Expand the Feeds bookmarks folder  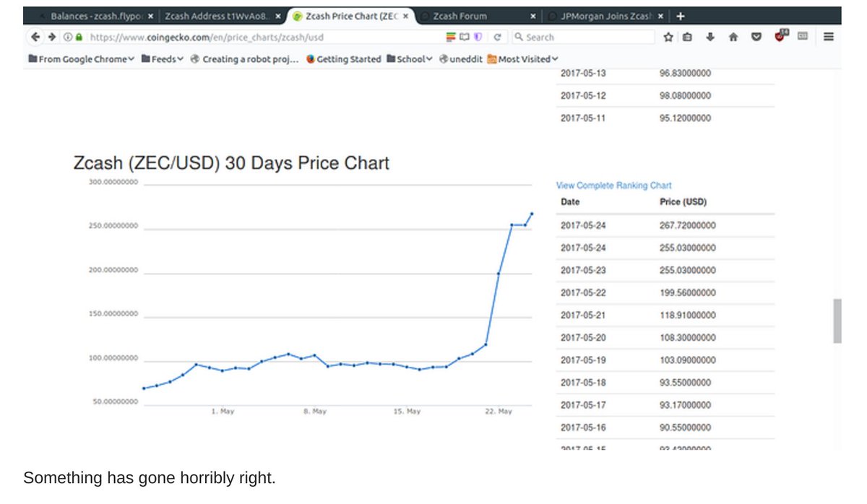(x=163, y=59)
